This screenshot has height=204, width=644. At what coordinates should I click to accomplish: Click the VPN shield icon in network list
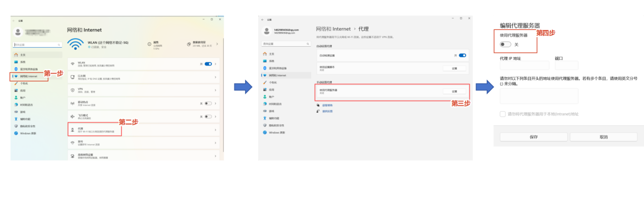73,90
